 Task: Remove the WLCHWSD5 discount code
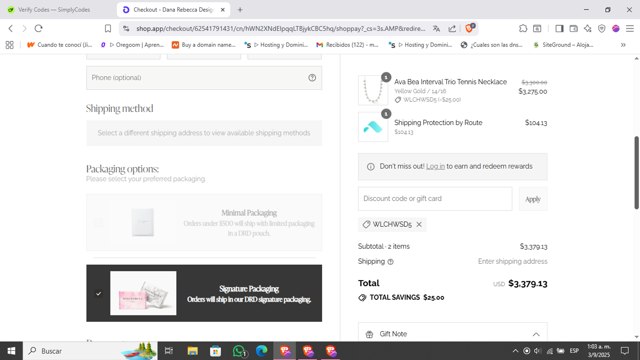tap(419, 224)
